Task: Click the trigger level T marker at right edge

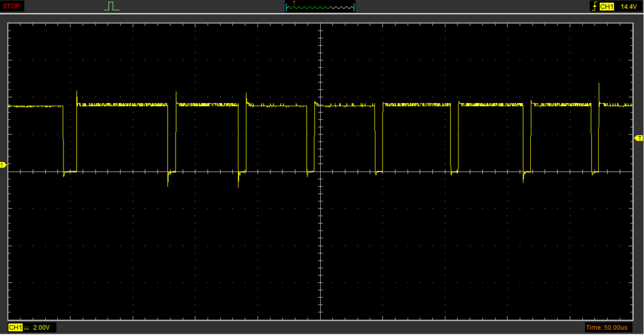Action: (639, 138)
